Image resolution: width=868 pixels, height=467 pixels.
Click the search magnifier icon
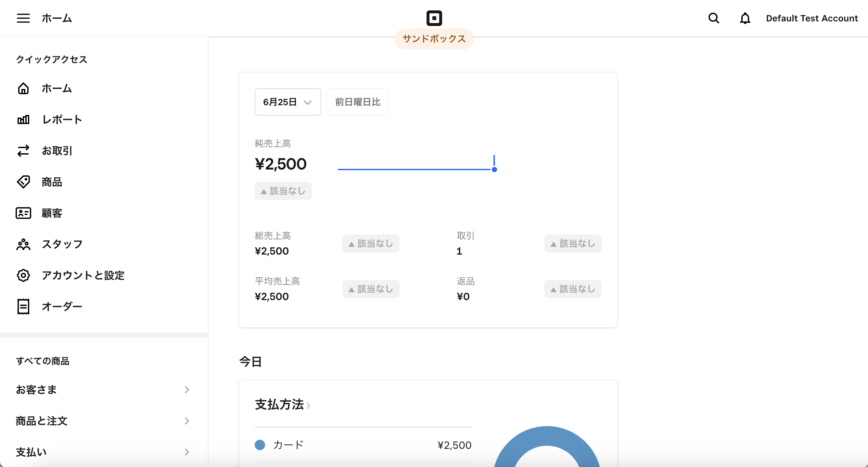714,18
